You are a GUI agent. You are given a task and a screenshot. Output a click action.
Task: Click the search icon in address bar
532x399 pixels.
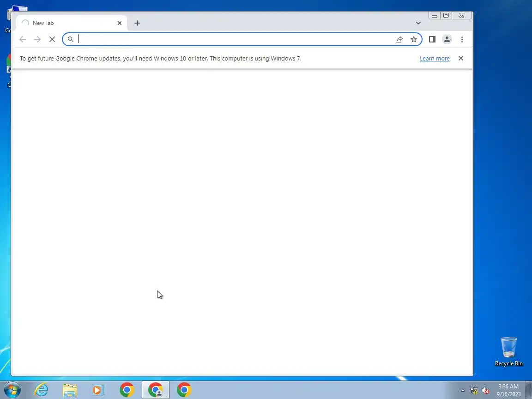tap(70, 39)
